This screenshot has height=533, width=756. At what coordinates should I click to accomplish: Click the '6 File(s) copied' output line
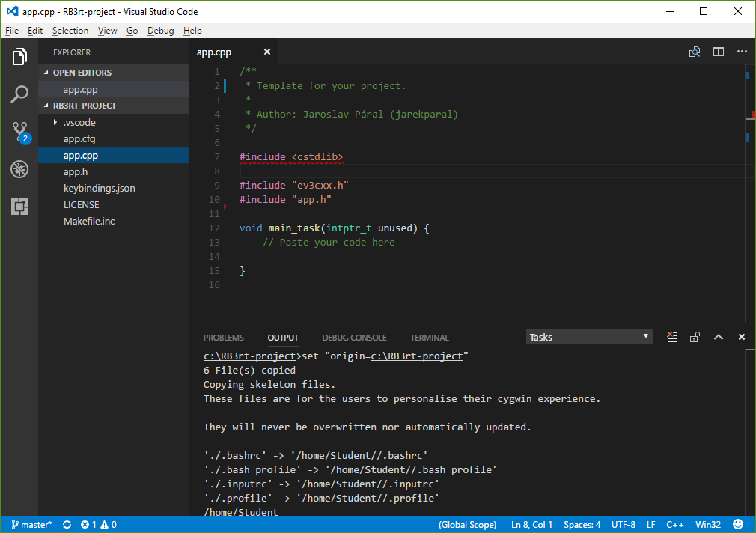point(249,371)
